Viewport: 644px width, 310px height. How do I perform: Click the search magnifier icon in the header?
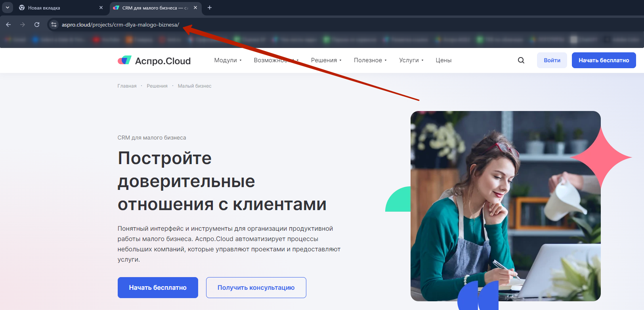[x=521, y=60]
